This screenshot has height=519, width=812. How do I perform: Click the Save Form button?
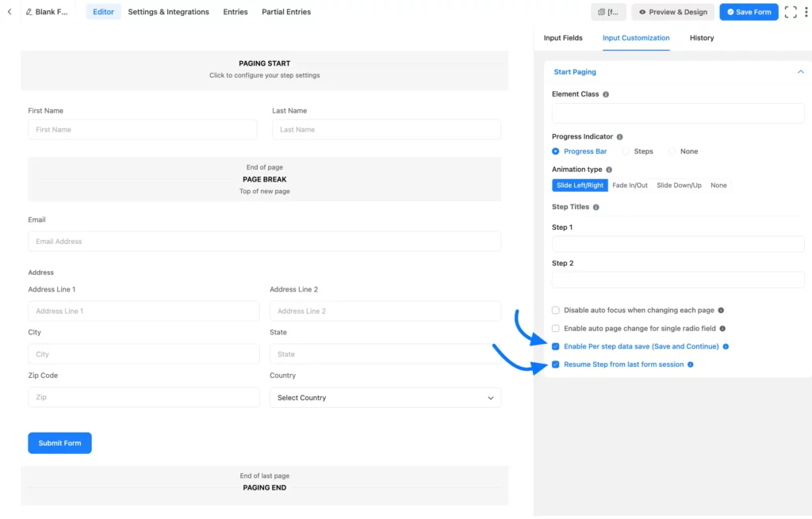748,11
